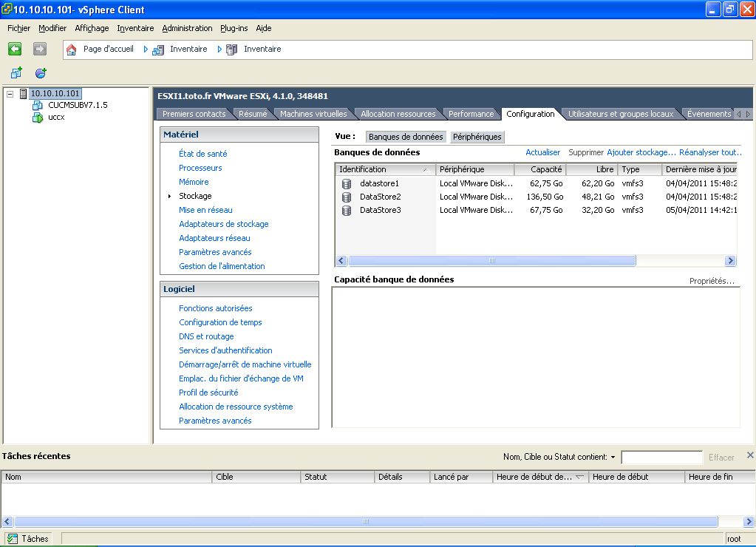Switch to the Machines virtuelles tab
756x547 pixels.
pyautogui.click(x=313, y=114)
